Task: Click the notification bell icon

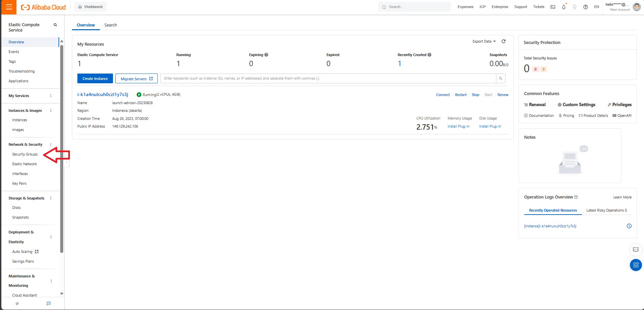Action: (564, 7)
